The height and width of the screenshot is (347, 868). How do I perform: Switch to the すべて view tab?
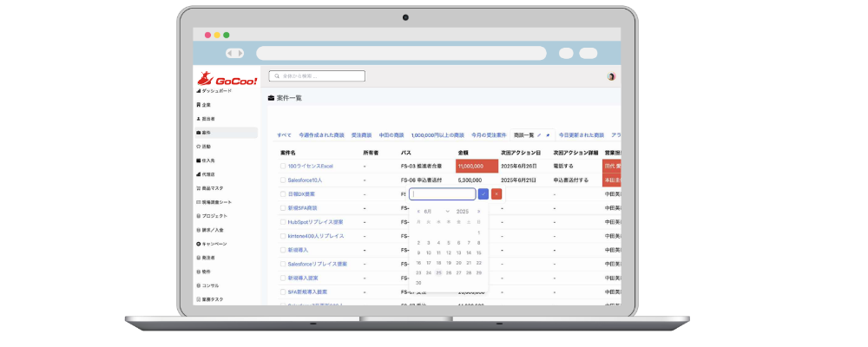[x=284, y=135]
